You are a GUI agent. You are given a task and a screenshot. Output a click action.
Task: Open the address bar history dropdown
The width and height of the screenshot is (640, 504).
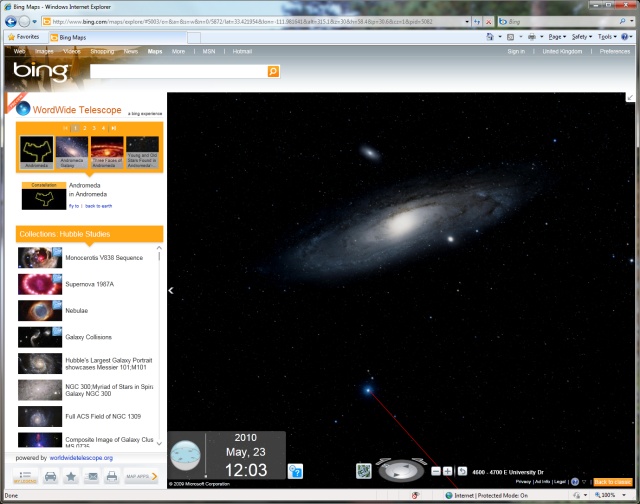(x=467, y=22)
